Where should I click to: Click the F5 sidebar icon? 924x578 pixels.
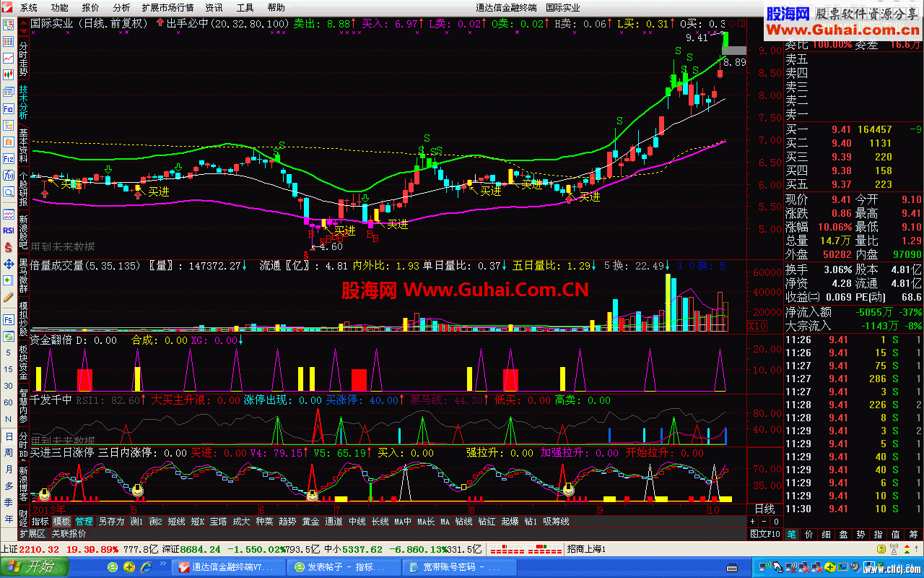[8, 319]
